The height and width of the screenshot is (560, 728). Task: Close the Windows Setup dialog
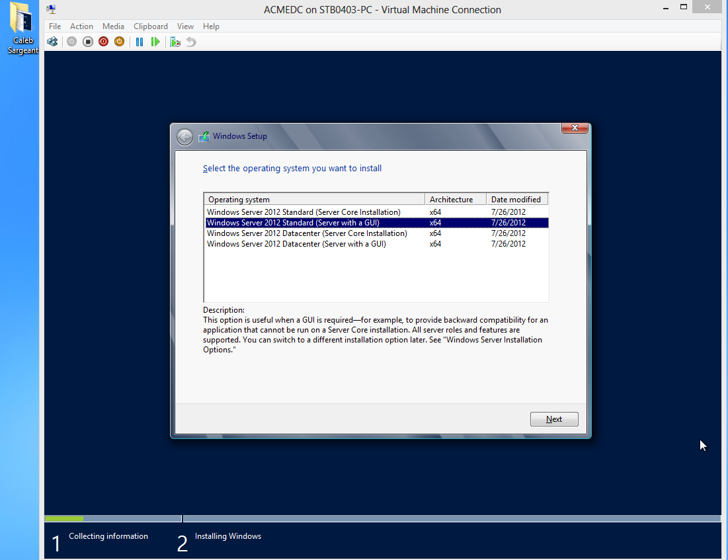(x=575, y=128)
